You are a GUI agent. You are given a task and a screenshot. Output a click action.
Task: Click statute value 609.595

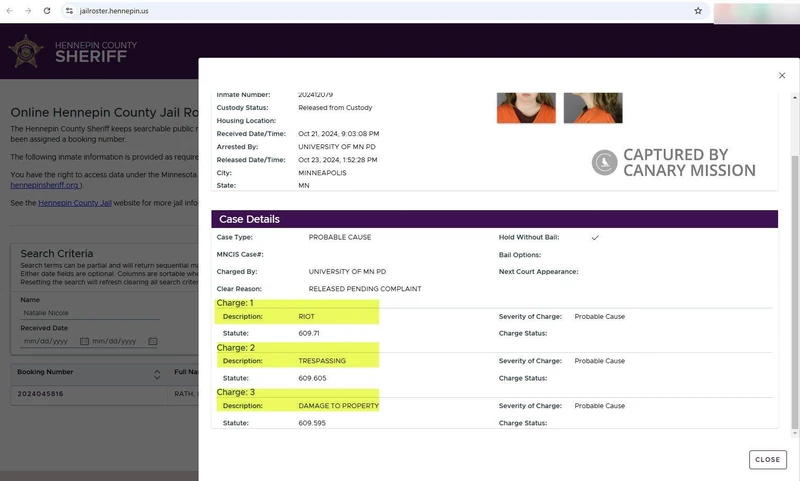click(x=312, y=423)
